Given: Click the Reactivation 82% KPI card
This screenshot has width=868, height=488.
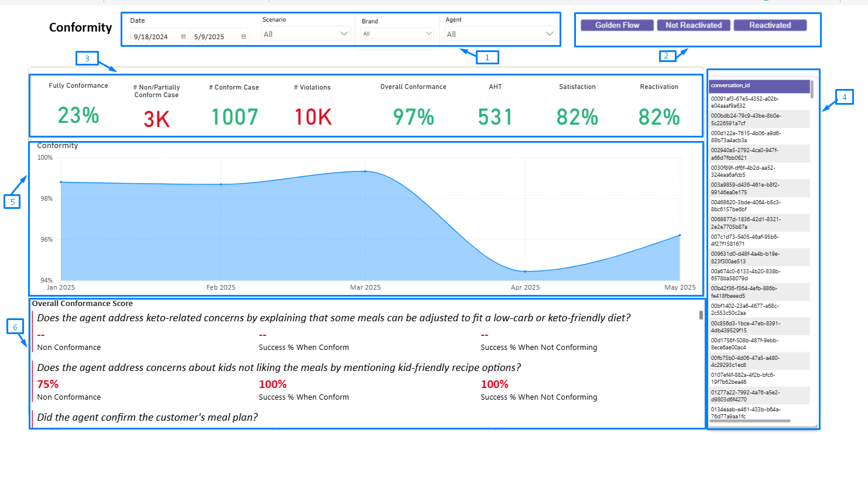Looking at the screenshot, I should (x=659, y=116).
